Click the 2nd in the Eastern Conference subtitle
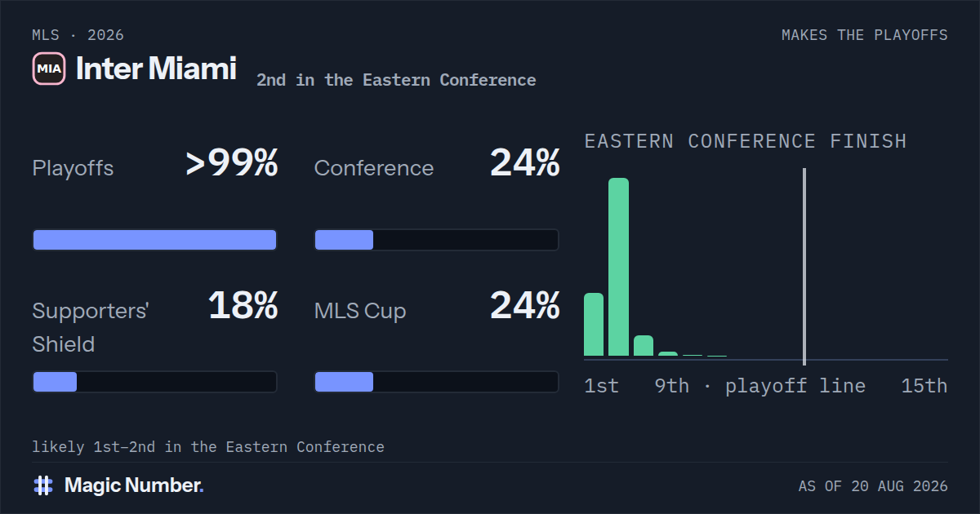The width and height of the screenshot is (980, 514). [x=396, y=80]
